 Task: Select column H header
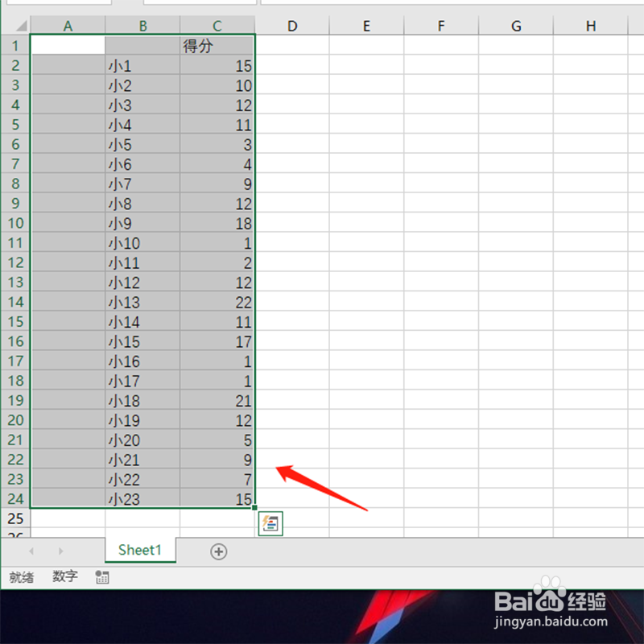[591, 26]
